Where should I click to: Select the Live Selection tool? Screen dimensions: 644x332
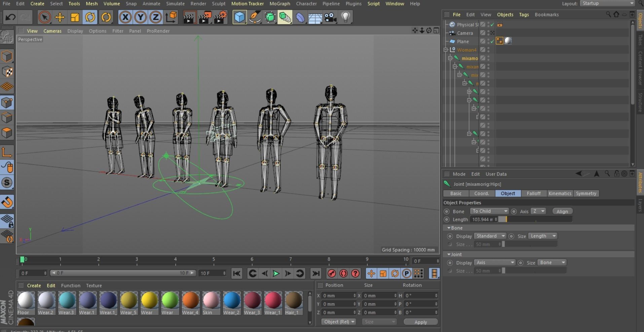pyautogui.click(x=44, y=17)
